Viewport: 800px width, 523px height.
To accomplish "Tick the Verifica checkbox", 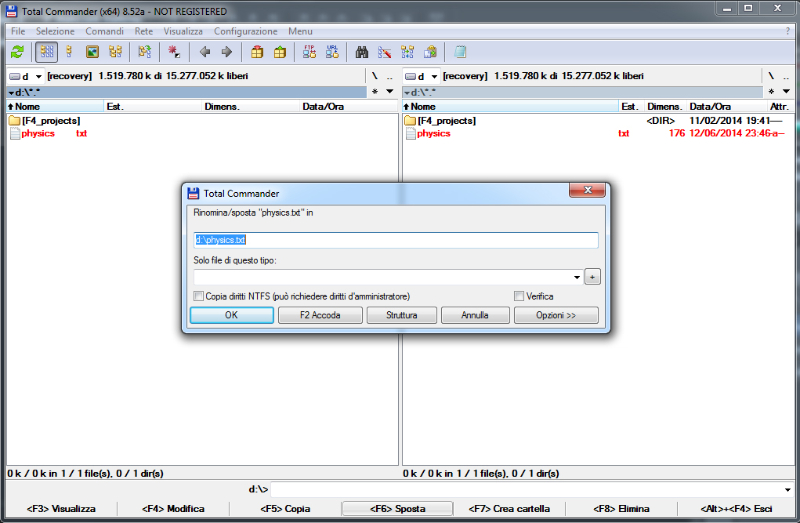I will pyautogui.click(x=519, y=297).
